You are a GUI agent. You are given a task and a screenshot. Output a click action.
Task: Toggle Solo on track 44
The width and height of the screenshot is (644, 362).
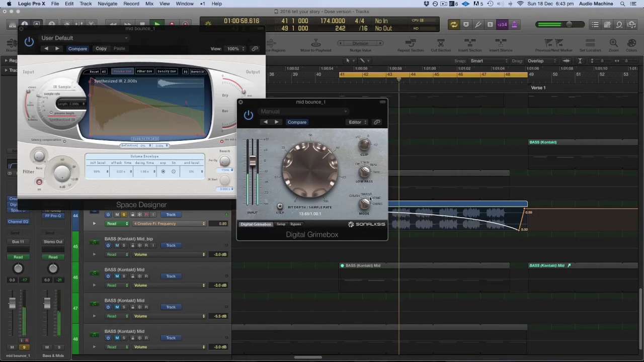point(124,215)
